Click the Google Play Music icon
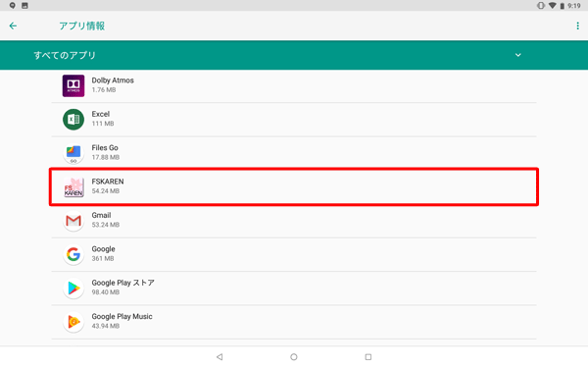The height and width of the screenshot is (368, 588). coord(73,322)
